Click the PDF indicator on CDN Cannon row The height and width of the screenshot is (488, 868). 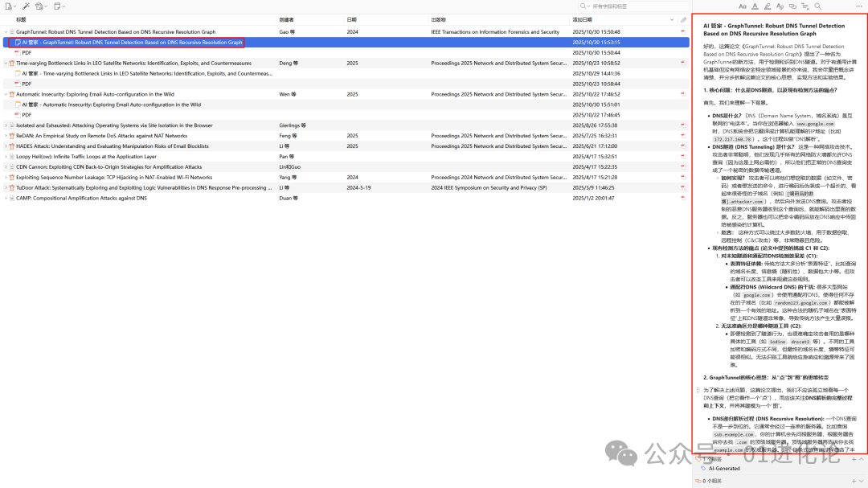click(683, 167)
